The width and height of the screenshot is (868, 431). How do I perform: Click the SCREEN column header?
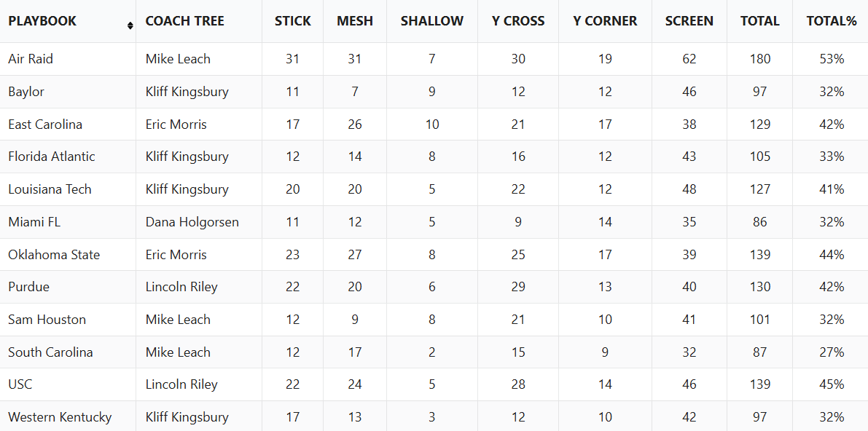tap(689, 22)
